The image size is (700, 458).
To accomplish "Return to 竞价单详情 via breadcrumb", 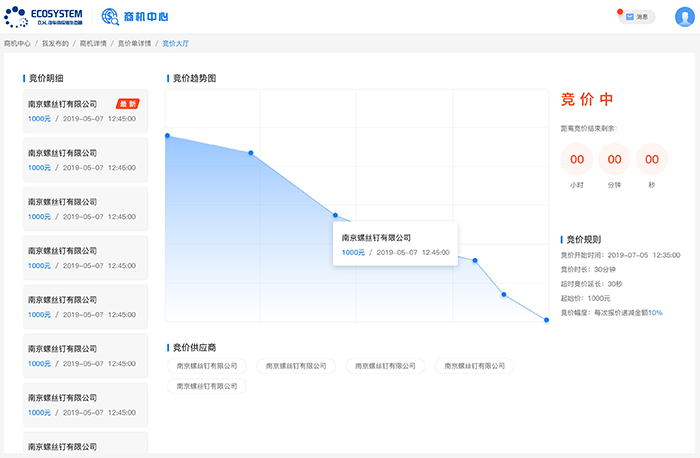I will point(134,43).
